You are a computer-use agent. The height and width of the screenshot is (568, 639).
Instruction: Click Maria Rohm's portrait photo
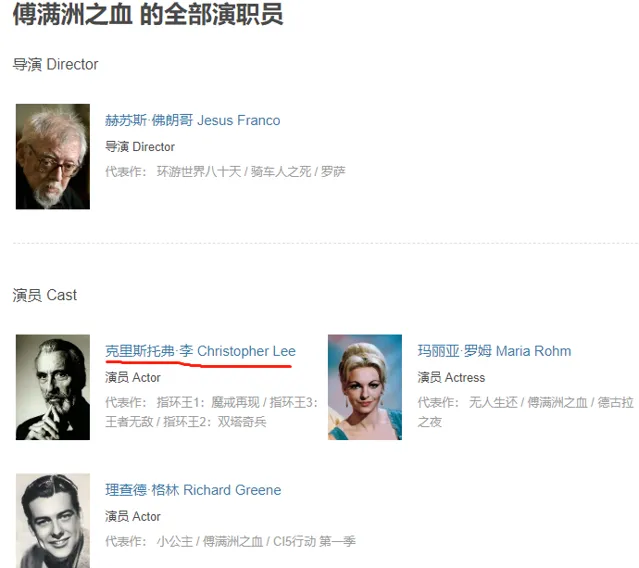(365, 387)
